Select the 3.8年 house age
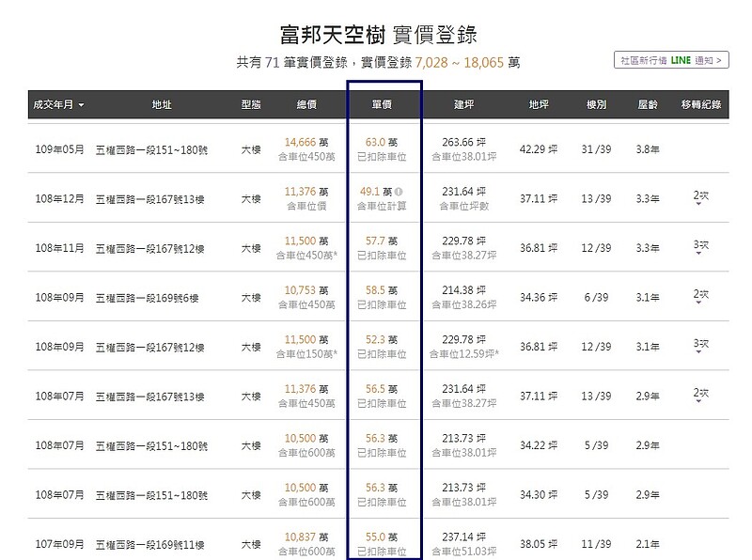This screenshot has height=560, width=752. pos(648,149)
